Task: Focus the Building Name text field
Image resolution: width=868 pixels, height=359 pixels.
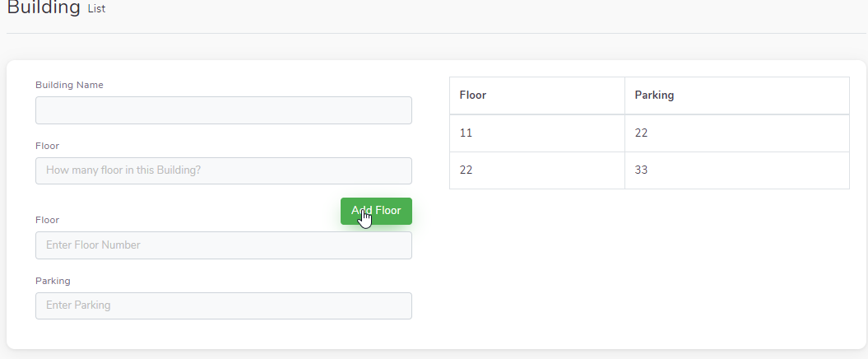Action: tap(224, 110)
